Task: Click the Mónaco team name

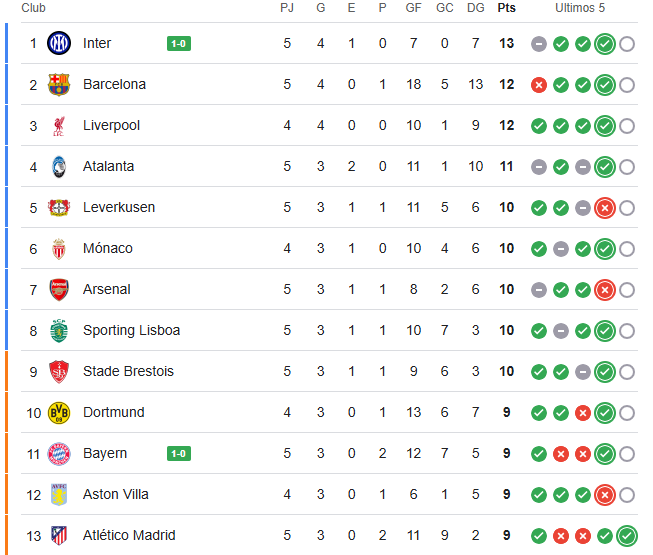Action: pos(108,248)
